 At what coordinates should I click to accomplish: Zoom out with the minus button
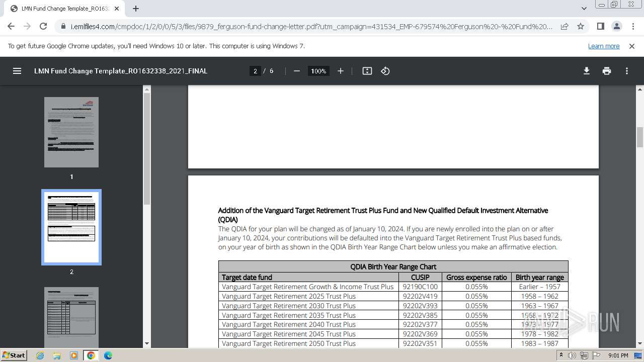coord(297,71)
